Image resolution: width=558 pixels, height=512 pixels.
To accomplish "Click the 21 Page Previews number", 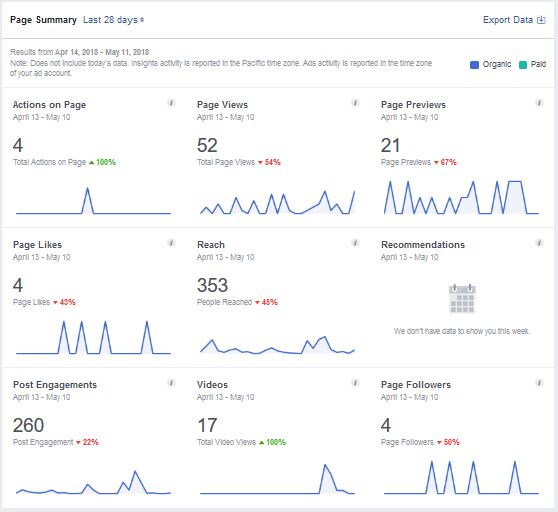I will tap(390, 146).
